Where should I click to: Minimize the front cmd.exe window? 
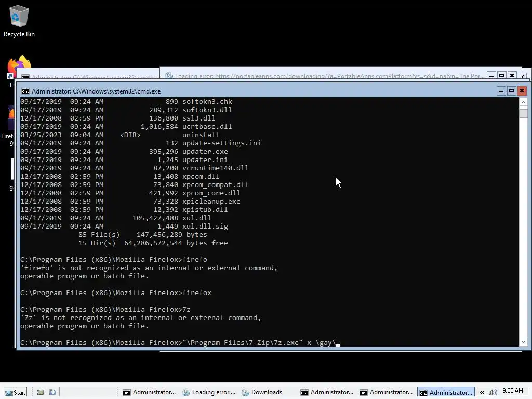click(x=501, y=91)
